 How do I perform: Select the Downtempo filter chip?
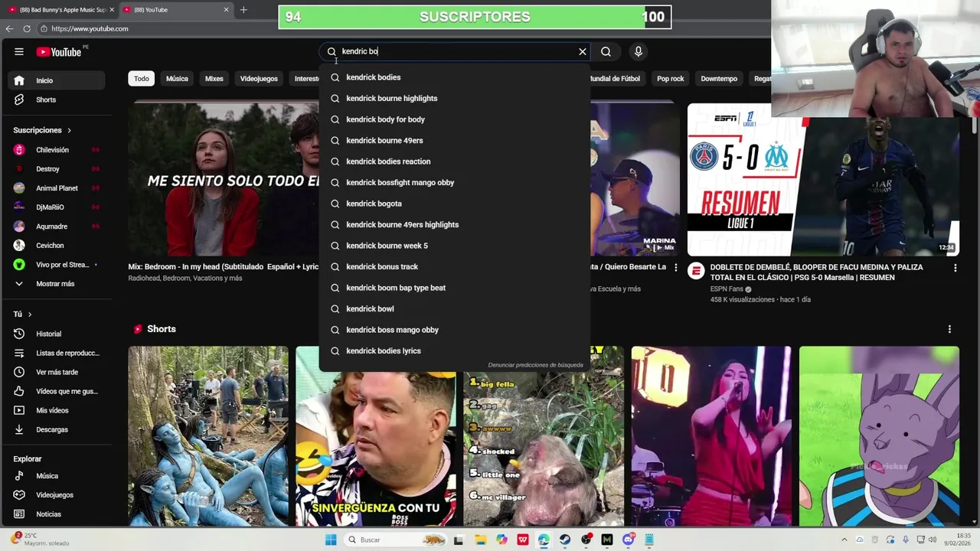pos(719,79)
